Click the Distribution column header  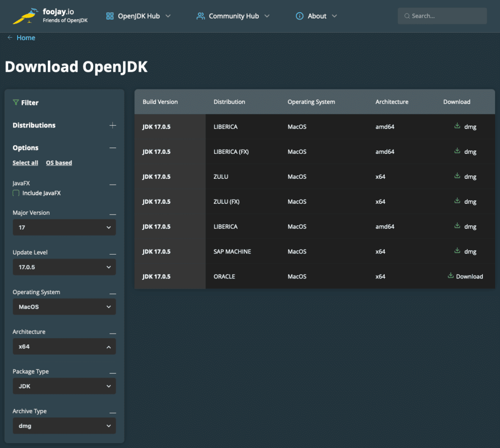point(229,102)
